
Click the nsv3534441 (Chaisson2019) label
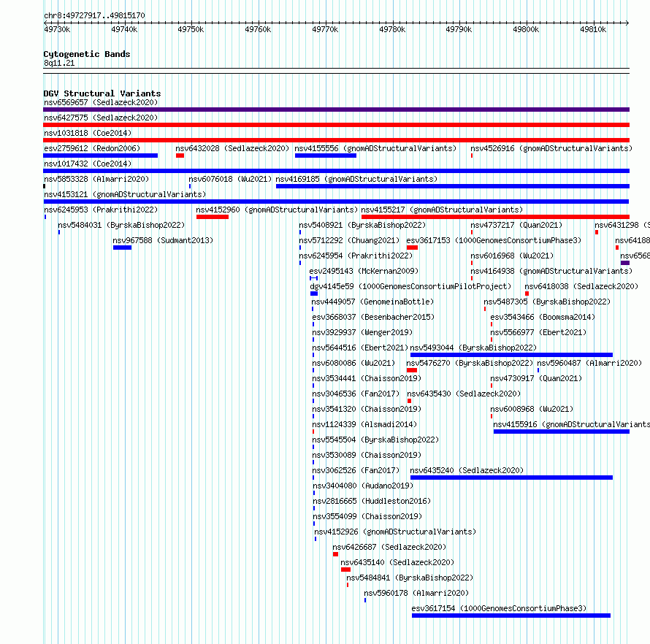(367, 378)
